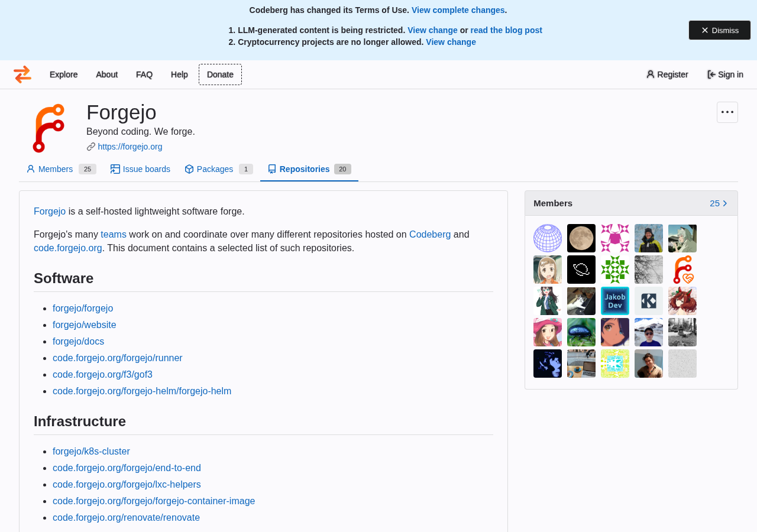The height and width of the screenshot is (532, 757).
Task: Click Sign in
Action: pyautogui.click(x=725, y=74)
